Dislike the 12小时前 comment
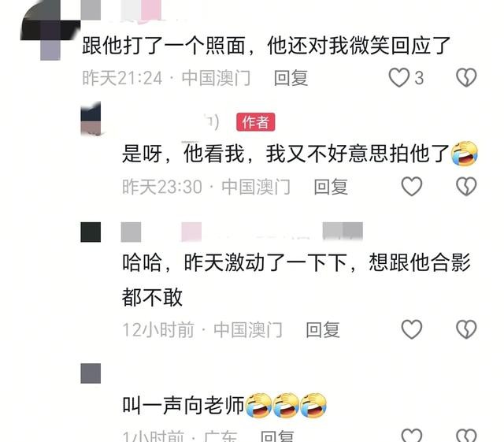 click(466, 329)
